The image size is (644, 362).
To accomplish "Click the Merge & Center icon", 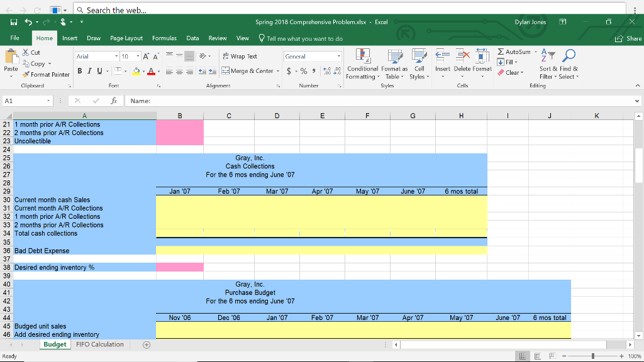I will coord(226,70).
